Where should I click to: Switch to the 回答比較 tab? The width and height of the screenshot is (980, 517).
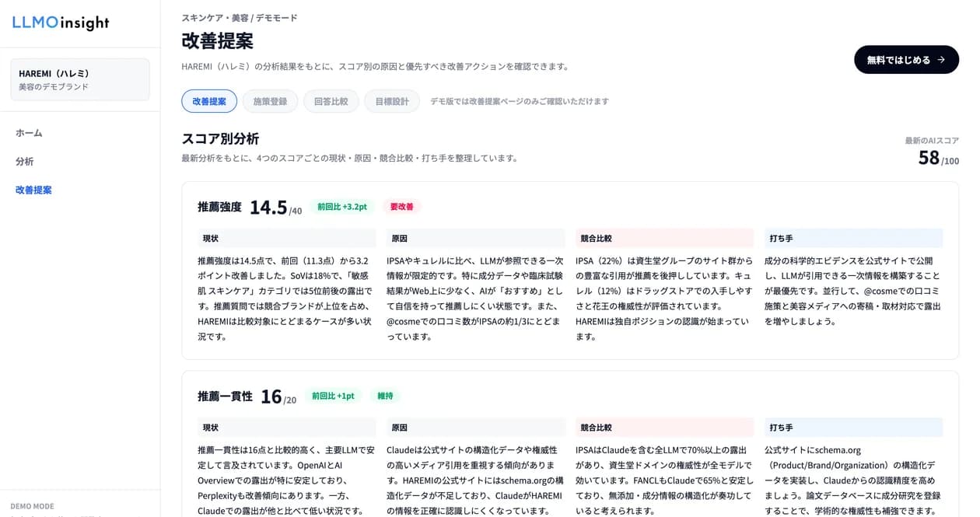331,101
